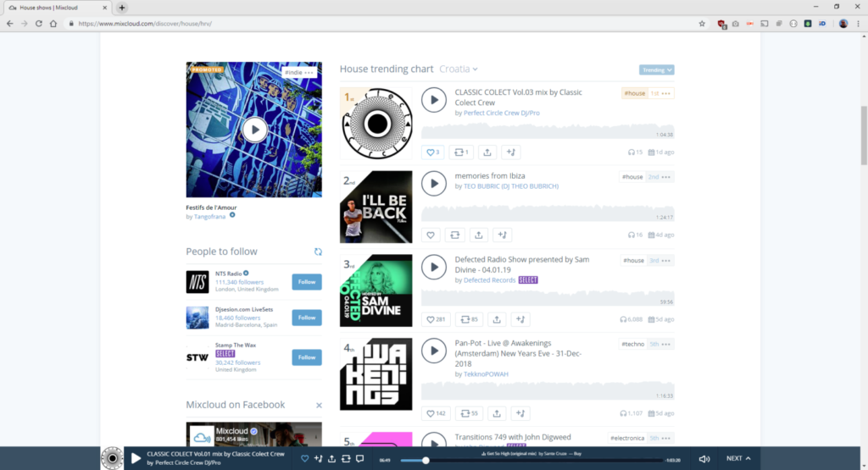The height and width of the screenshot is (470, 868).
Task: Repost Pan-Pot Awakenings show
Action: pos(469,413)
